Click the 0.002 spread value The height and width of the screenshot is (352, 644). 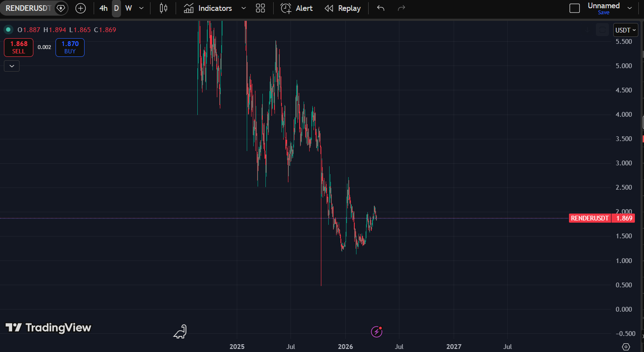pyautogui.click(x=44, y=47)
